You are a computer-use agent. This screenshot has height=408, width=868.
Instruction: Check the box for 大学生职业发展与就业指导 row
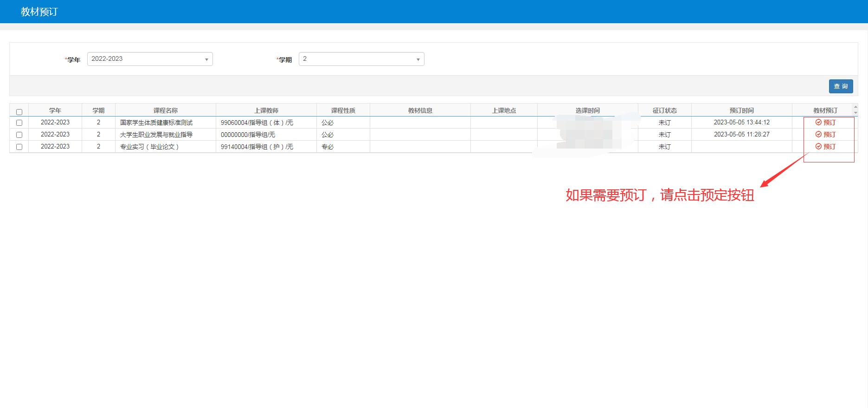[19, 135]
